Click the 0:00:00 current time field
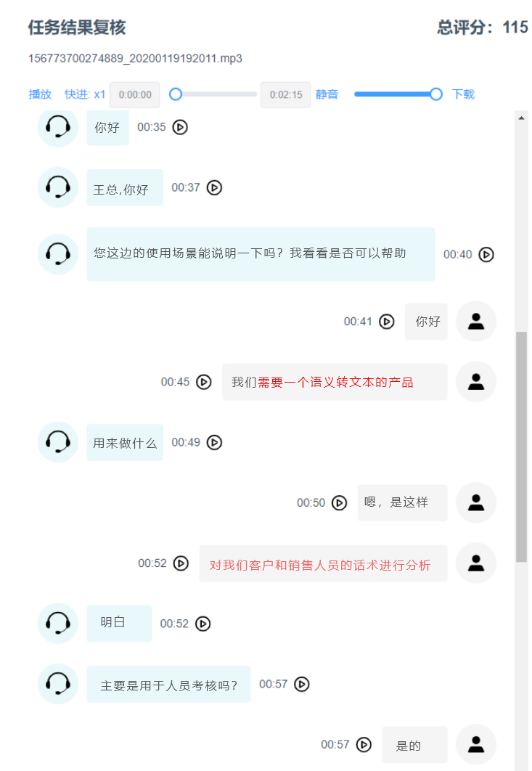Screen dimensions: 532x771 (x=135, y=95)
